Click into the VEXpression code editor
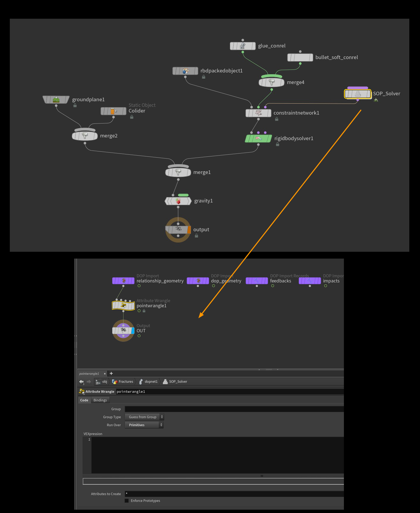Viewport: 420px width, 513px height. click(217, 455)
